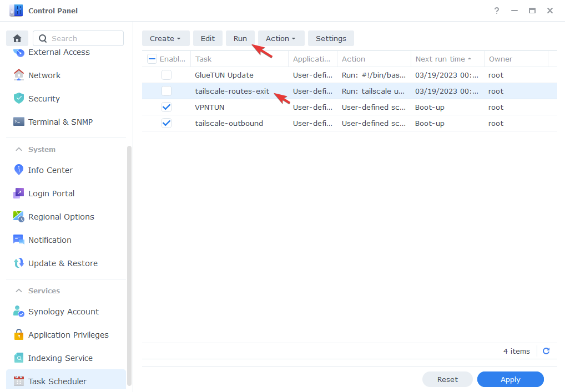
Task: Go to Terminal & SNMP
Action: 60,121
